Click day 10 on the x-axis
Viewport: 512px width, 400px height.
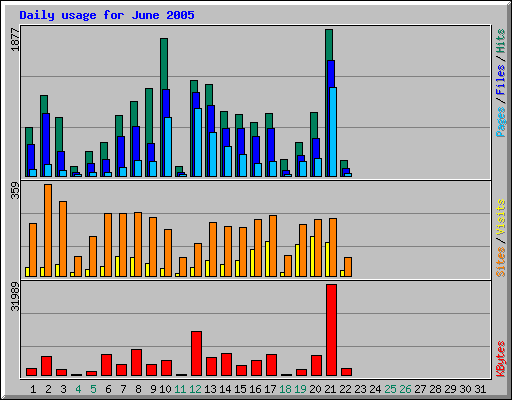pyautogui.click(x=165, y=389)
